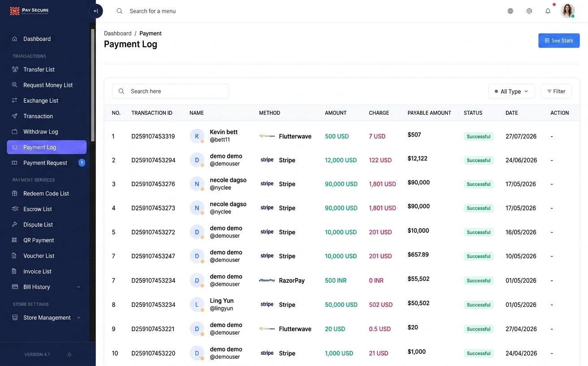
Task: Expand the Store Management submenu
Action: pos(79,318)
